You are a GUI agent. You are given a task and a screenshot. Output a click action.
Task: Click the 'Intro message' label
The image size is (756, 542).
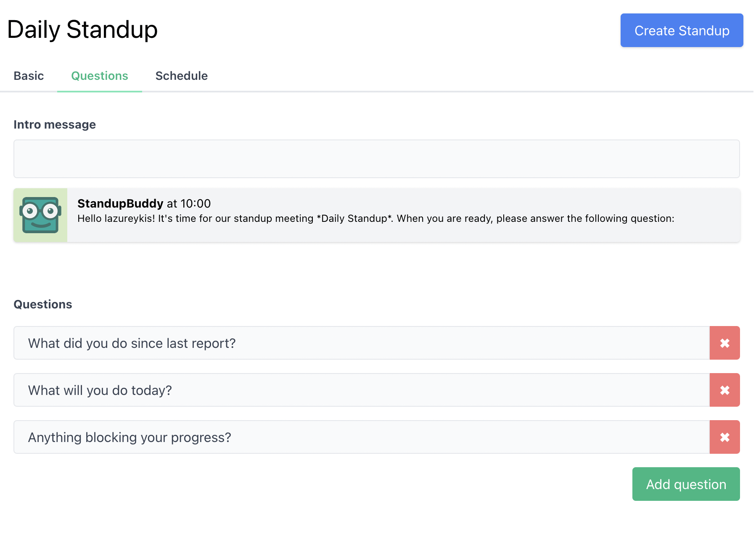(55, 124)
